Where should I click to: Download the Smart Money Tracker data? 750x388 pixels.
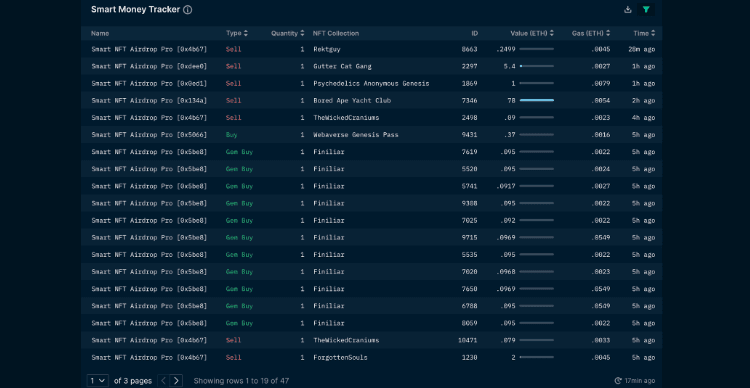[x=628, y=10]
